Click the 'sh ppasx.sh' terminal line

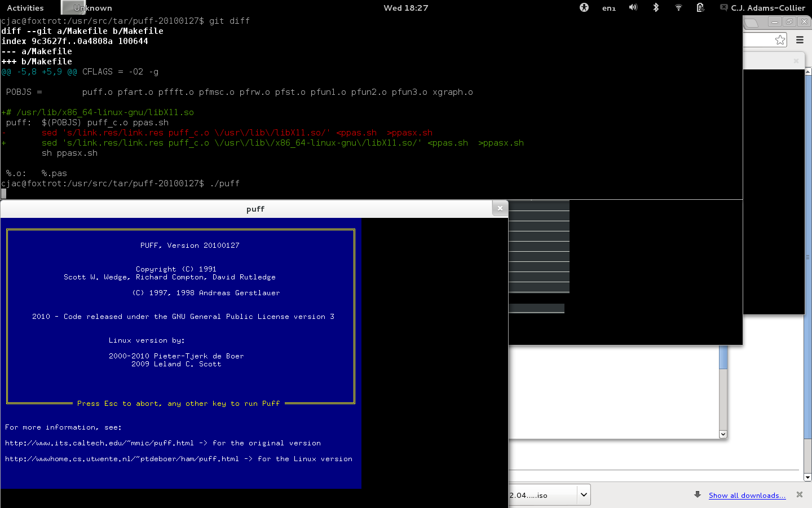pyautogui.click(x=69, y=153)
